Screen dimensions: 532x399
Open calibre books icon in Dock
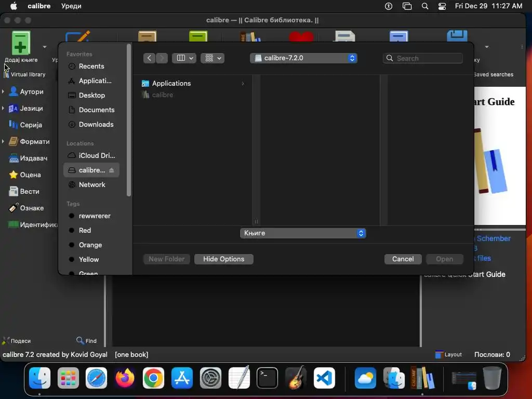pos(422,378)
